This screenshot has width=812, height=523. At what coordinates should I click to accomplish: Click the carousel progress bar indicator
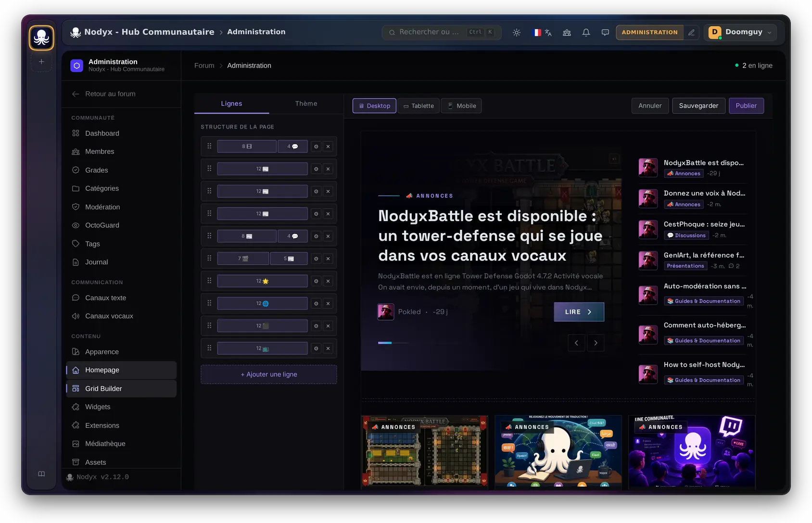pyautogui.click(x=393, y=343)
